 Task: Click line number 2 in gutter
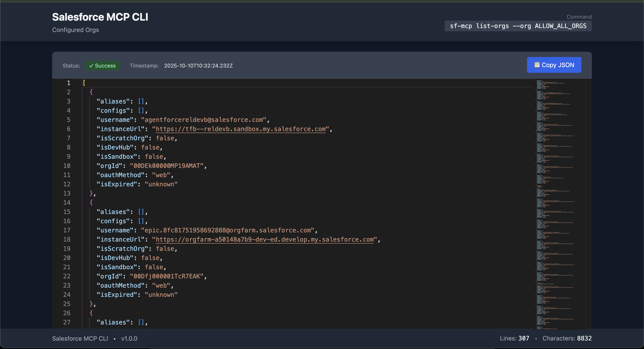pos(69,92)
